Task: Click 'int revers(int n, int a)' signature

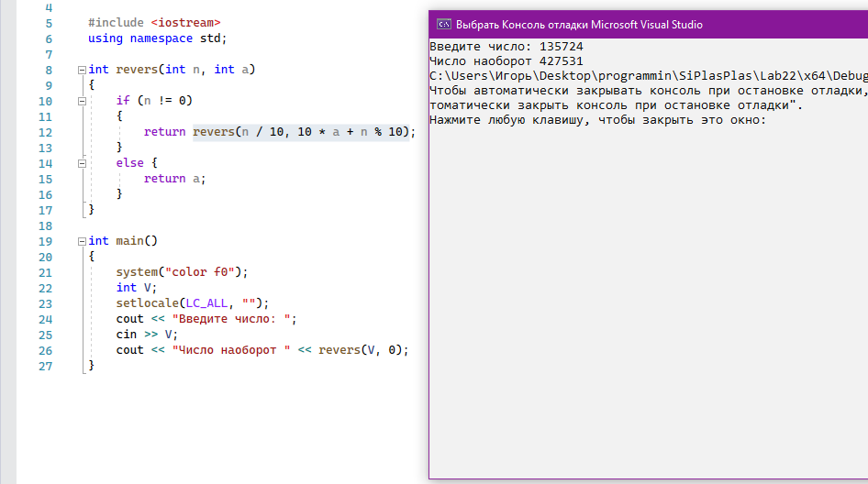Action: [x=172, y=70]
